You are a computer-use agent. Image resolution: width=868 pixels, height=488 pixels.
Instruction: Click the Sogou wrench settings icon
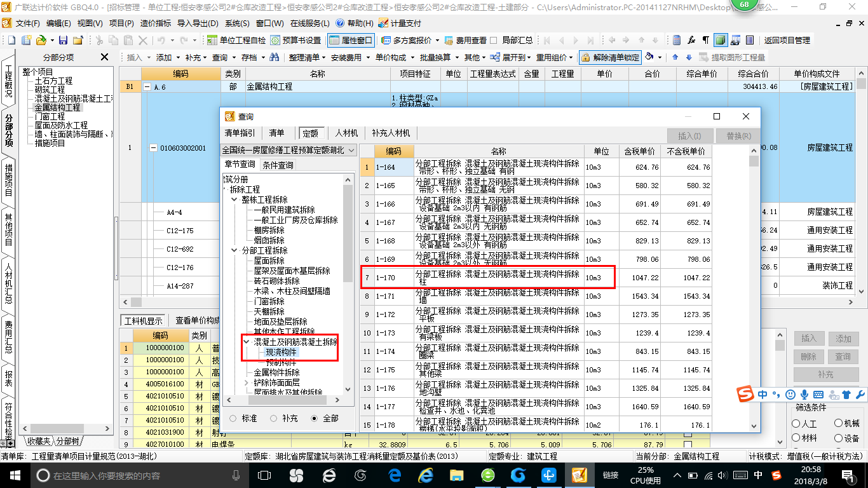pyautogui.click(x=860, y=395)
